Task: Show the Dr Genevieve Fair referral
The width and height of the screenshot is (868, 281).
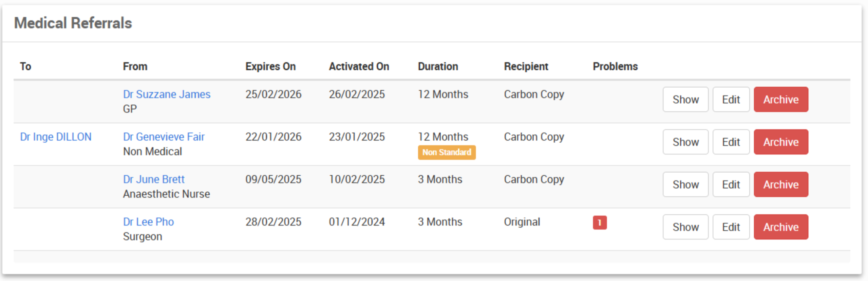Action: [685, 142]
